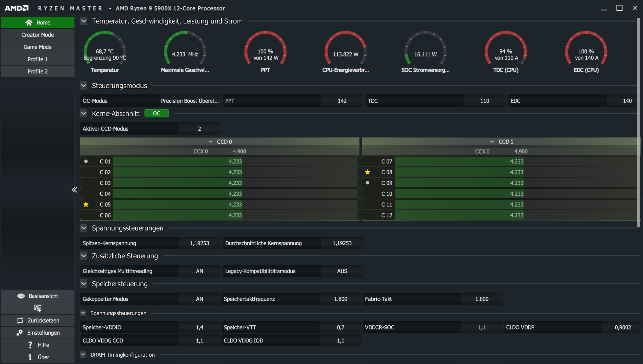Image resolution: width=643 pixels, height=364 pixels.
Task: Click the gold star on core C 08
Action: (367, 172)
